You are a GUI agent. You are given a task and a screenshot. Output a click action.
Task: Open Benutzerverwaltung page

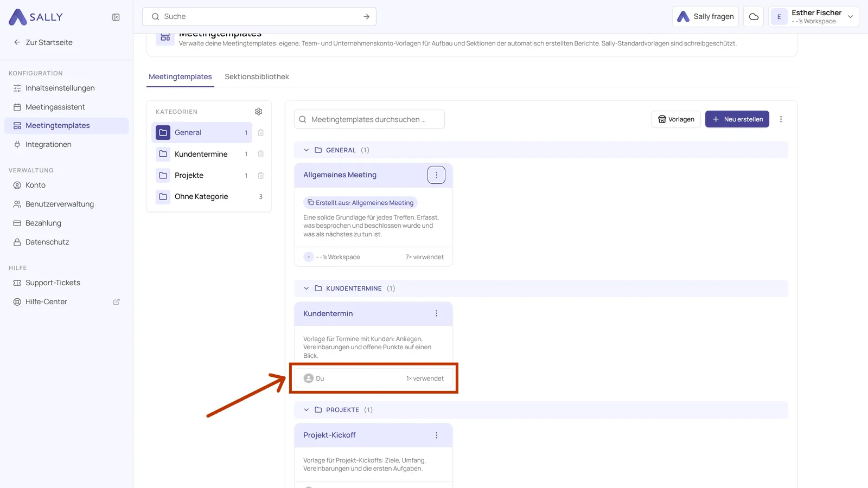pyautogui.click(x=66, y=204)
